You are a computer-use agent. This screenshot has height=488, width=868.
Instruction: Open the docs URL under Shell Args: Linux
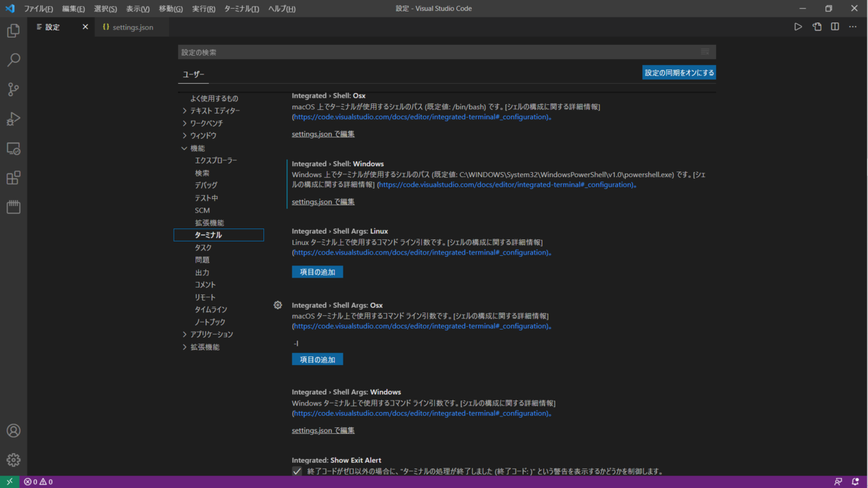point(422,253)
